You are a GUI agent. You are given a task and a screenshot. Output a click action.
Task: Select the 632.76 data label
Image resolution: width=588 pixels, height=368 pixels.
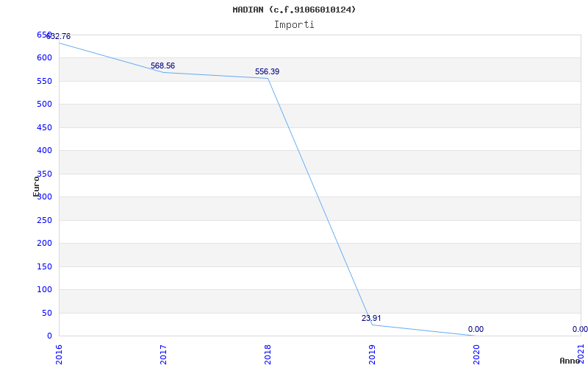(58, 36)
